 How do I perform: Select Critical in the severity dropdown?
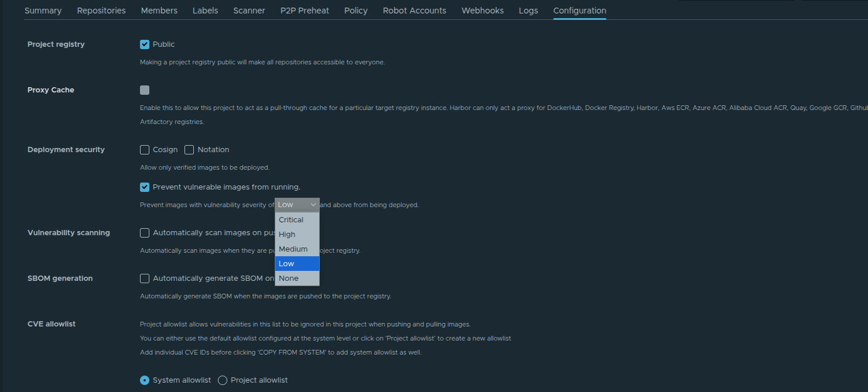pyautogui.click(x=291, y=219)
